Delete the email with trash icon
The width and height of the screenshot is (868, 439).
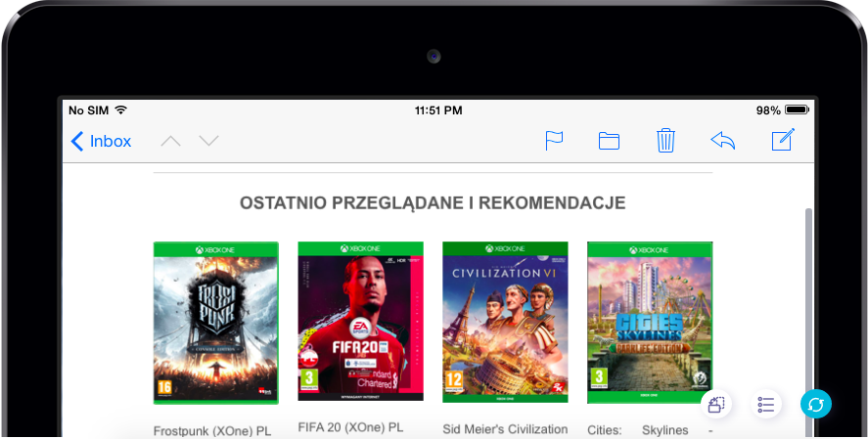click(x=665, y=141)
